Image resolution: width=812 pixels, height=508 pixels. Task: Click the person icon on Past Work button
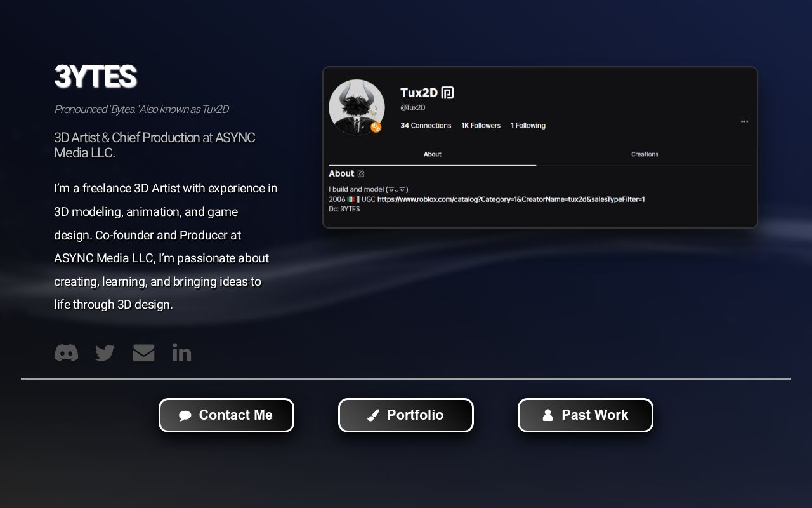tap(547, 415)
